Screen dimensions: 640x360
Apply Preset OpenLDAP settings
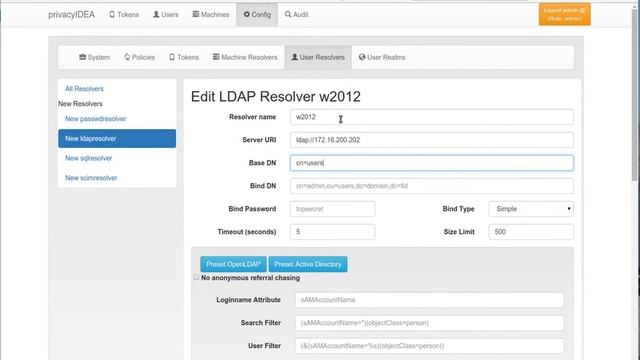tap(233, 264)
